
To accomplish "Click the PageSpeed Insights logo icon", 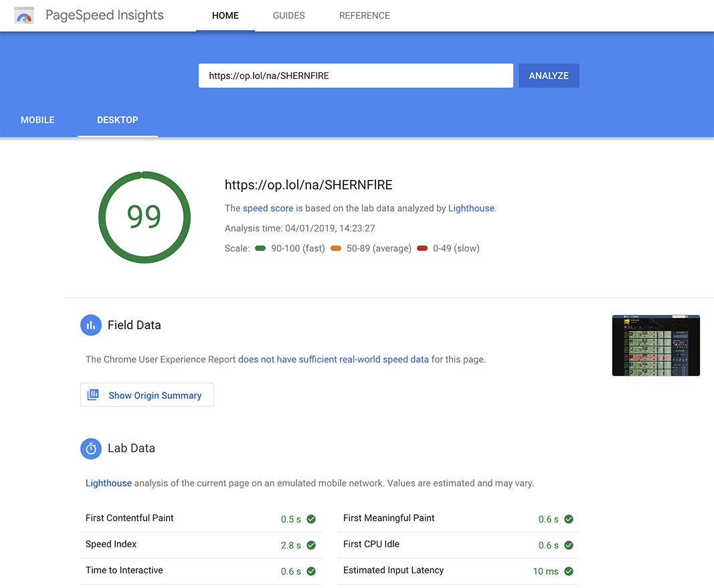I will [x=24, y=15].
